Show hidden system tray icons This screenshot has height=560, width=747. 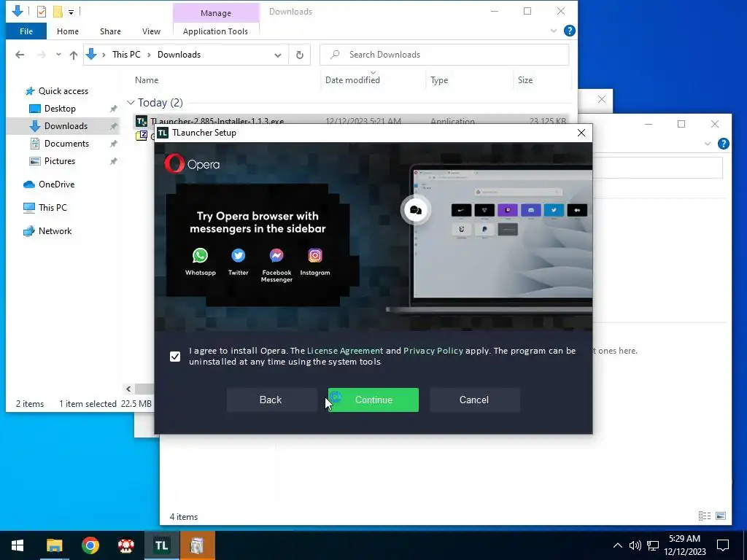click(617, 545)
